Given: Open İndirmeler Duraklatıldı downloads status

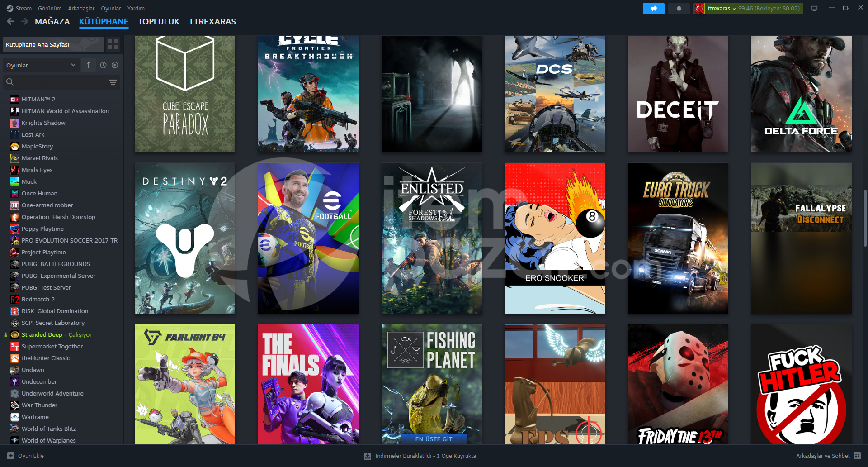Looking at the screenshot, I should pos(420,456).
